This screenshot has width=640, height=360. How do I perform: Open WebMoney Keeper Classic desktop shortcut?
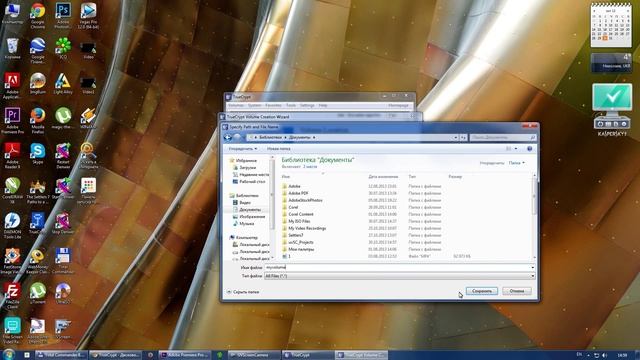(x=38, y=260)
